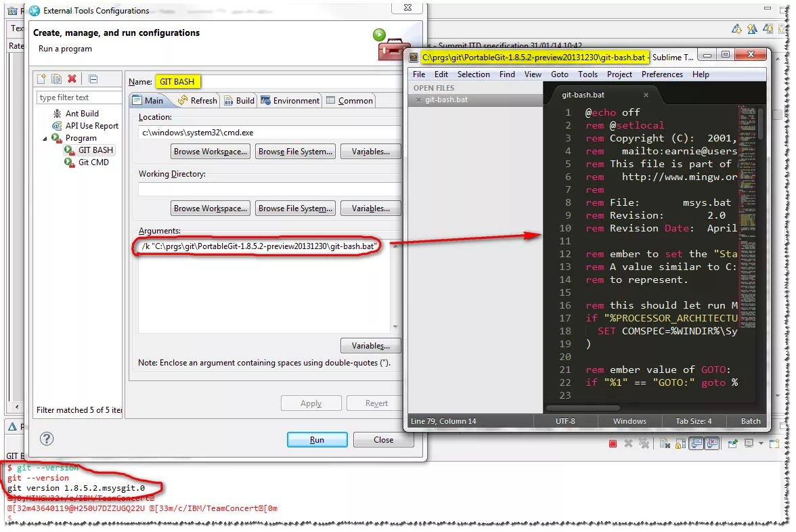The image size is (796, 532).
Task: Open Sublime Text Find menu
Action: 506,74
